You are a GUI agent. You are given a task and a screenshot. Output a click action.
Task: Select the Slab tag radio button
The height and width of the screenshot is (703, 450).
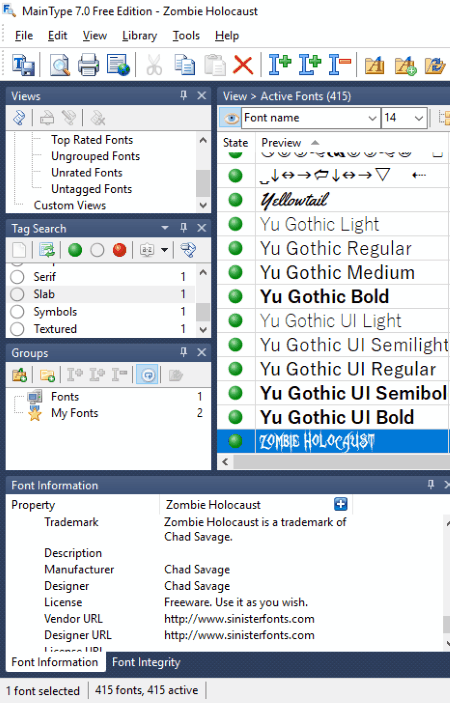point(17,294)
